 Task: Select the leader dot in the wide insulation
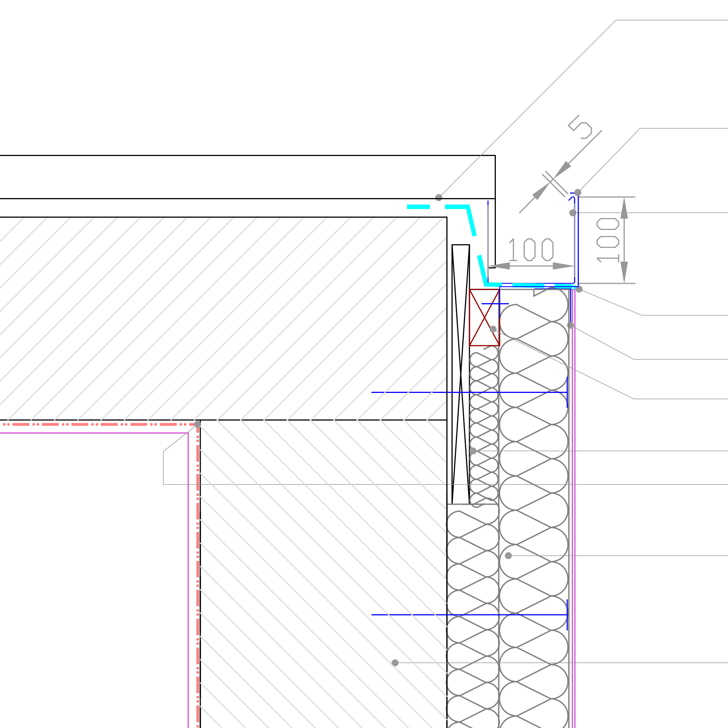(508, 556)
